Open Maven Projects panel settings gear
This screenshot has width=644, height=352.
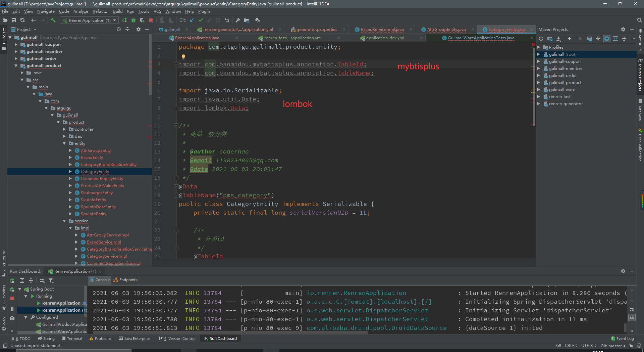(x=623, y=29)
